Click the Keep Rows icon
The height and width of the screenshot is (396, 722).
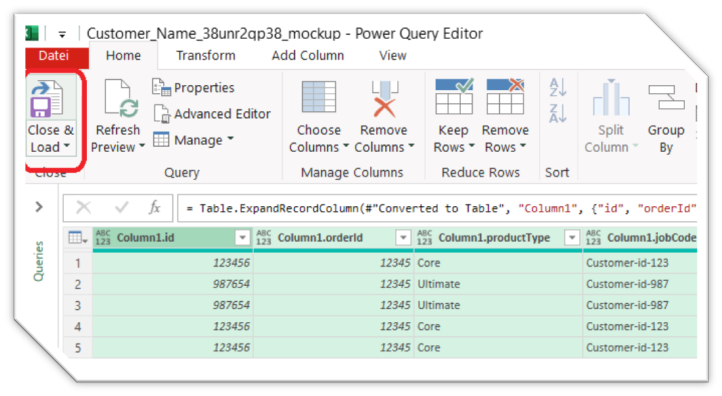tap(454, 96)
